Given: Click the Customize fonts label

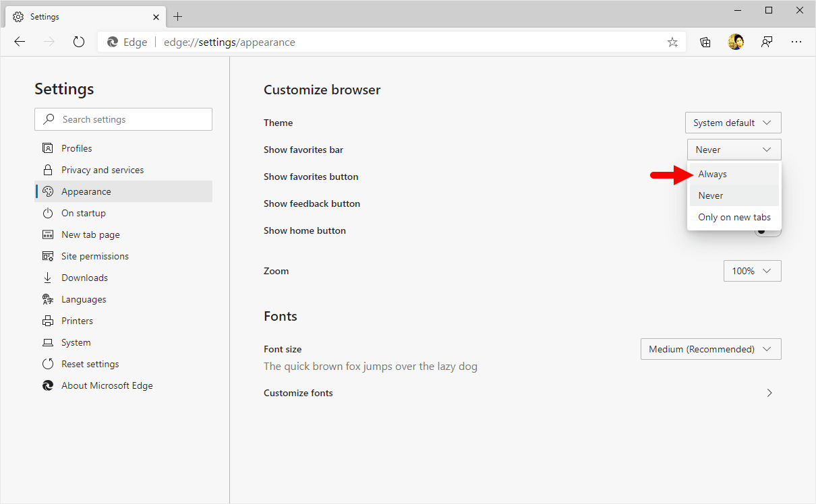Looking at the screenshot, I should point(298,393).
